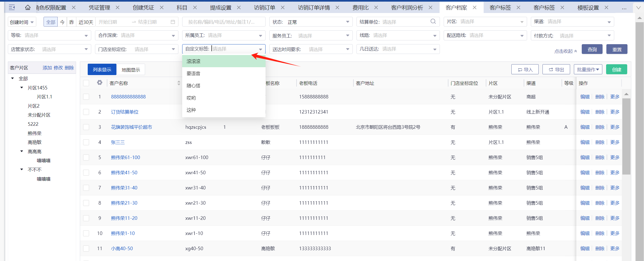
Task: Tick the checkbox for row 3 花旗装饰城平价超市
Action: click(86, 127)
